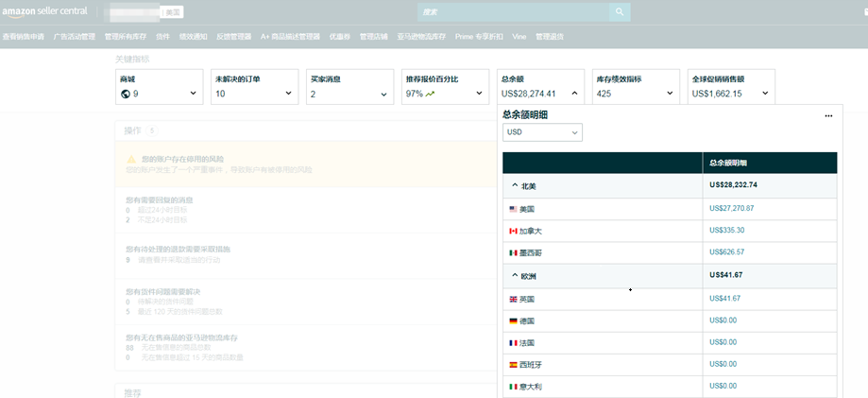
Task: Click the 操作 section heading
Action: coord(133,130)
